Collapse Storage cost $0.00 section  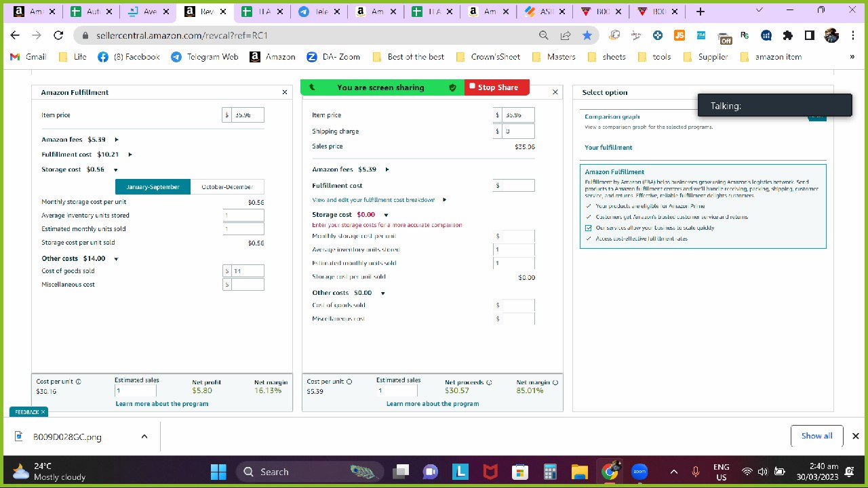(x=387, y=215)
